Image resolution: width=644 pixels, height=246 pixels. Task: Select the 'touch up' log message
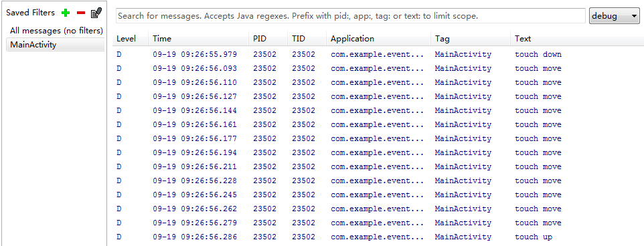[534, 237]
